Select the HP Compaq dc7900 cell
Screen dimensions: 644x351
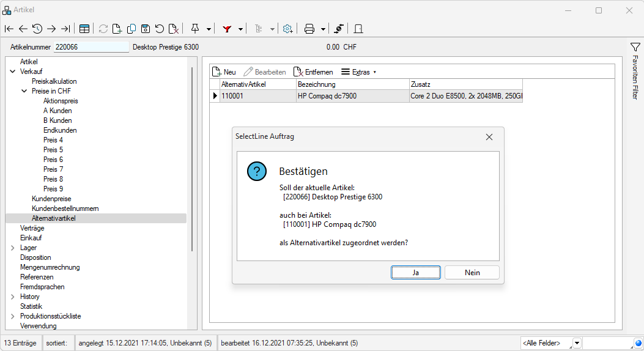(353, 96)
